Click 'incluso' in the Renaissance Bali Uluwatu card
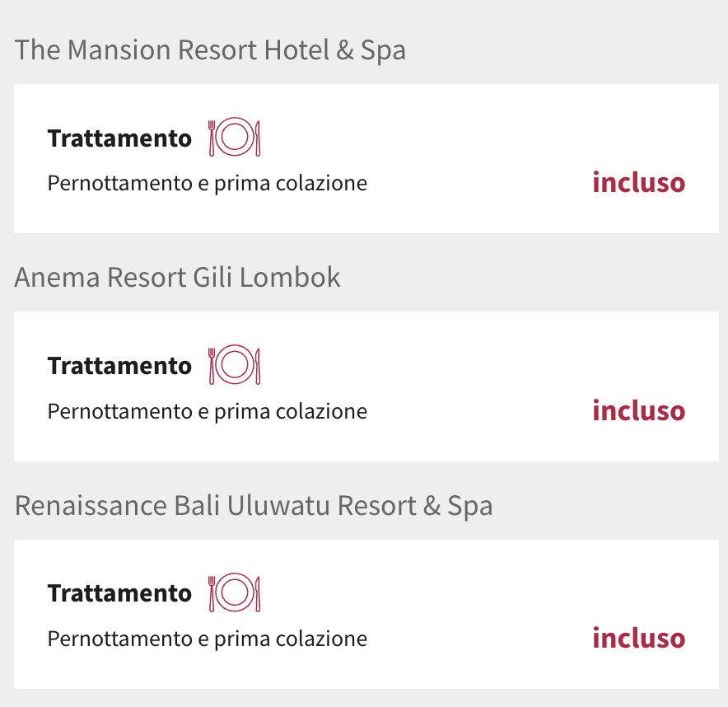Screen dimensions: 728x707 point(639,638)
